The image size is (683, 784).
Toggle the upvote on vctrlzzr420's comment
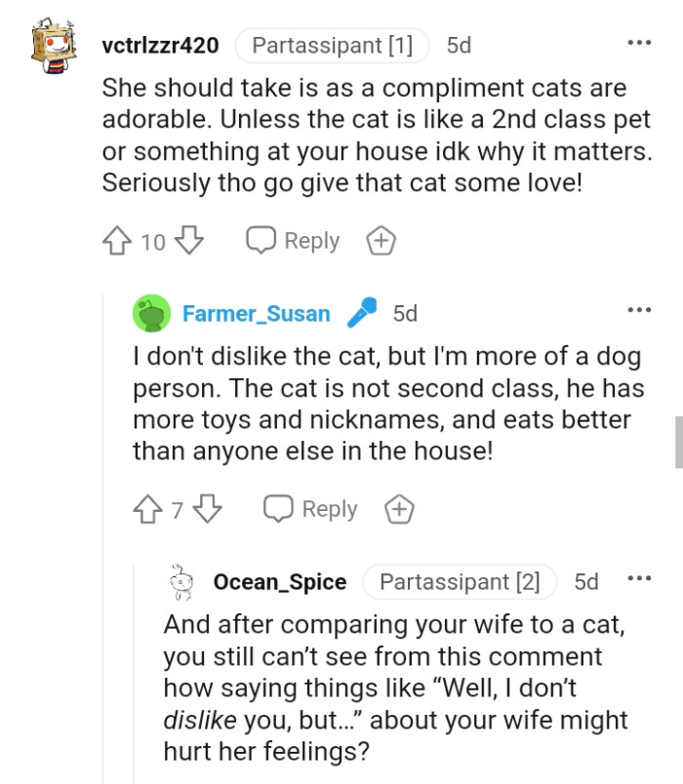point(117,240)
